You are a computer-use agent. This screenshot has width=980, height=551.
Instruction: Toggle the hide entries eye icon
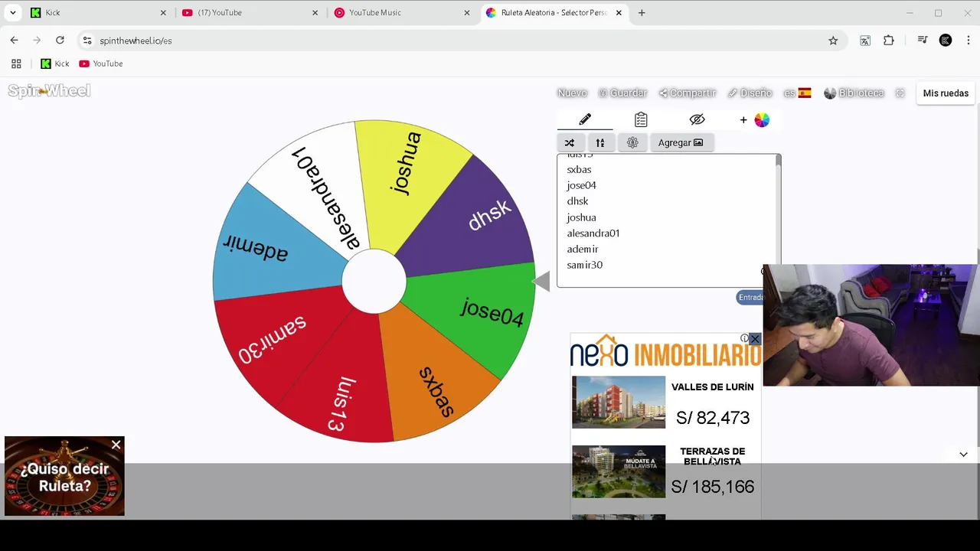point(697,120)
